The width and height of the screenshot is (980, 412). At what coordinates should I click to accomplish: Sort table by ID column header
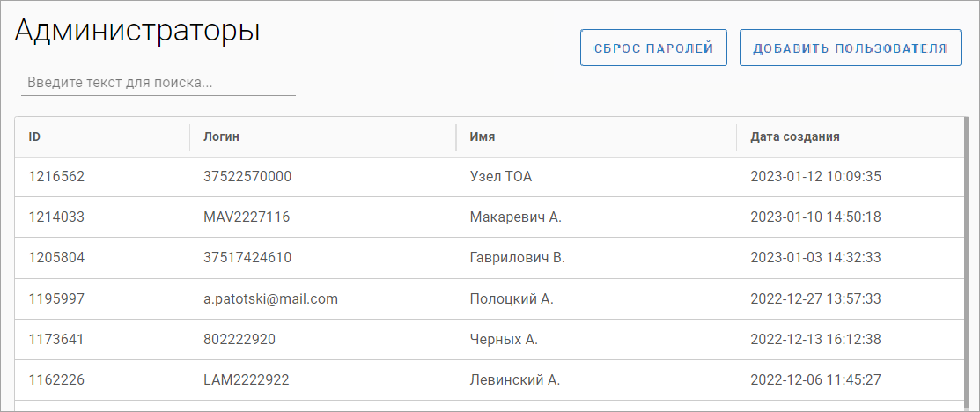(35, 136)
